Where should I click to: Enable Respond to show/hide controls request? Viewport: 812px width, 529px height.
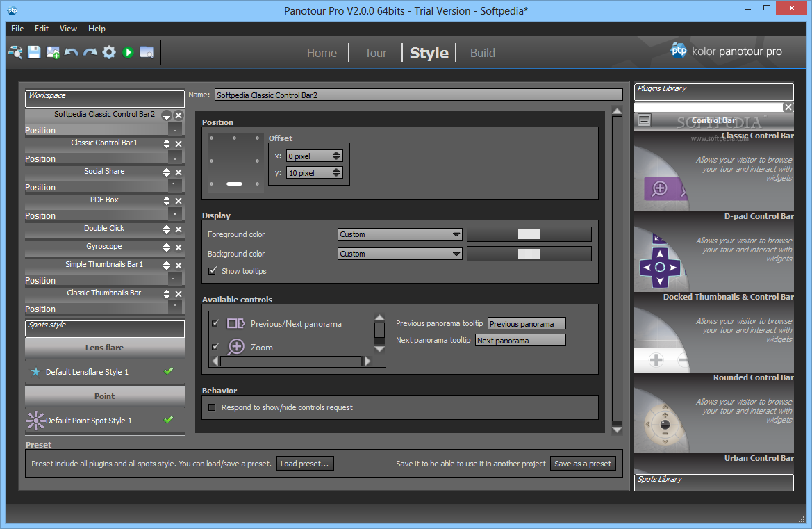pos(212,407)
